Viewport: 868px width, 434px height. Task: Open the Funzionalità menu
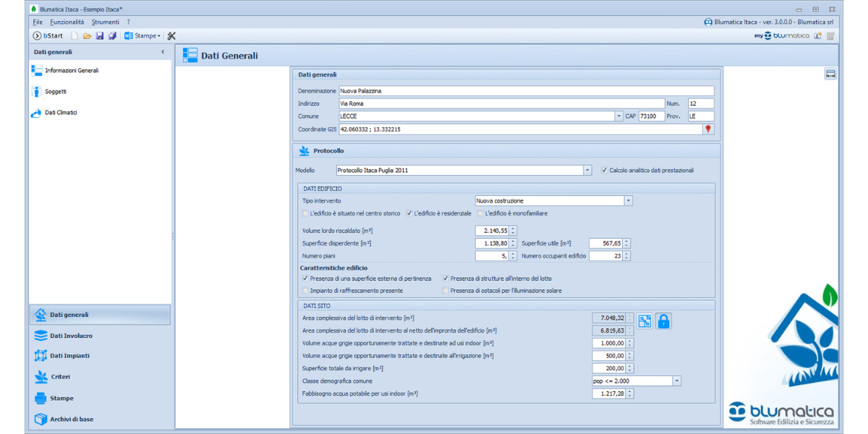tap(67, 22)
